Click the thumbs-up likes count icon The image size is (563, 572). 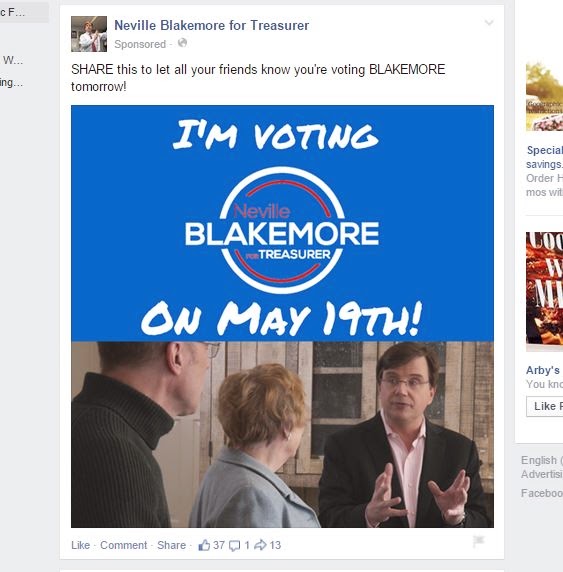[x=204, y=545]
